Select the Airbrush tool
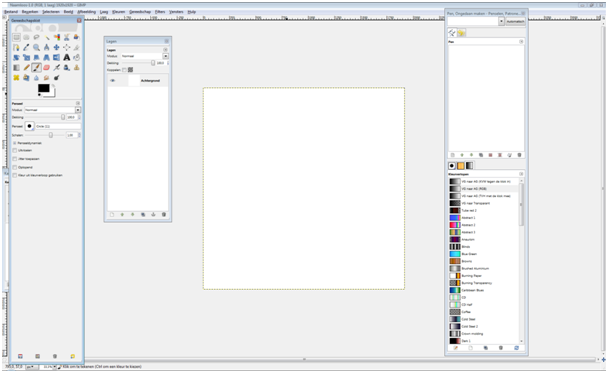Image resolution: width=608 pixels, height=373 pixels. (x=57, y=67)
